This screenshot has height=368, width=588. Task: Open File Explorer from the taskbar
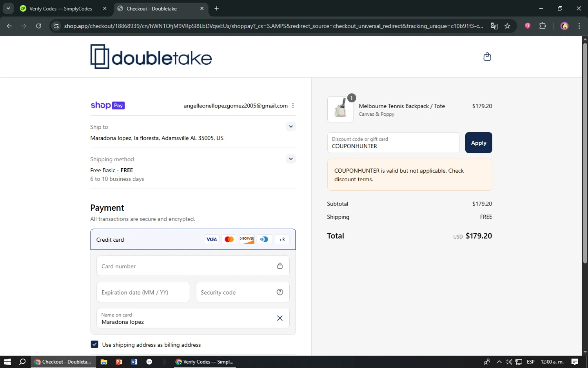(x=104, y=362)
